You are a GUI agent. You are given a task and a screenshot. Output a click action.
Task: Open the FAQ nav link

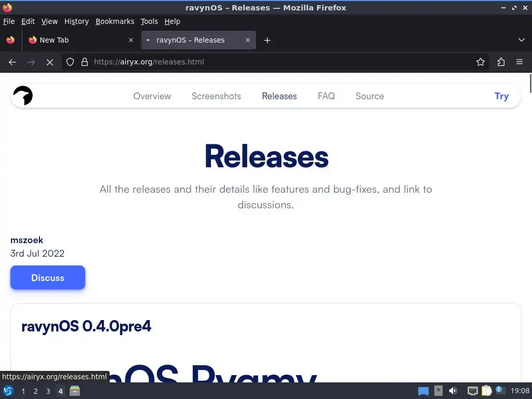[326, 96]
